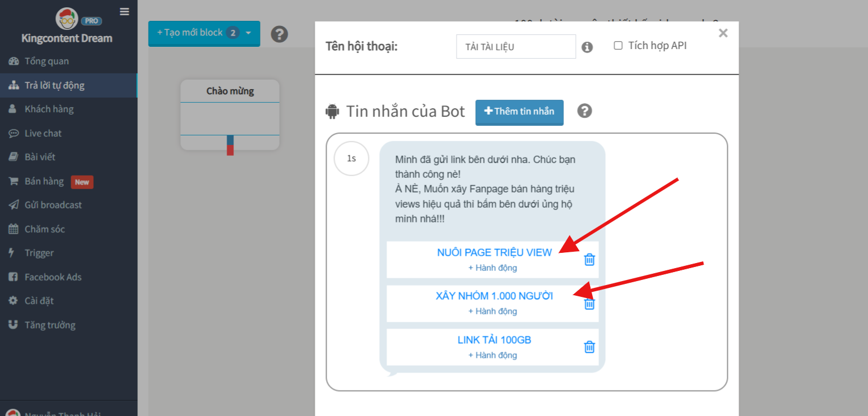Screen dimensions: 868x416
Task: Add action under LINK TẢI 100GB
Action: click(492, 356)
